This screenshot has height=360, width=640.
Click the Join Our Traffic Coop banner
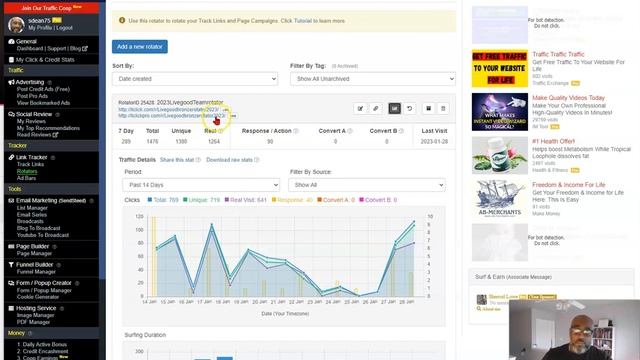51,8
